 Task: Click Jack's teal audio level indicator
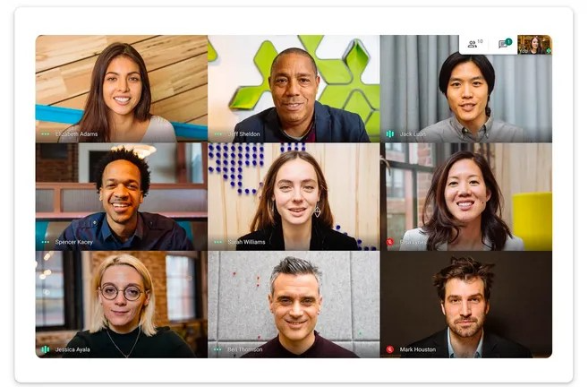click(390, 133)
